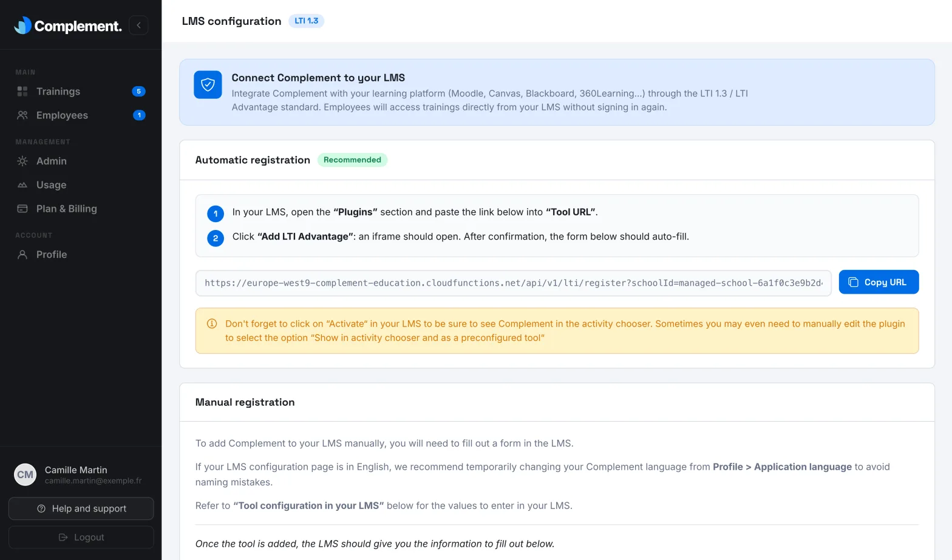Click the Recommended tag
The width and height of the screenshot is (952, 560).
point(352,160)
